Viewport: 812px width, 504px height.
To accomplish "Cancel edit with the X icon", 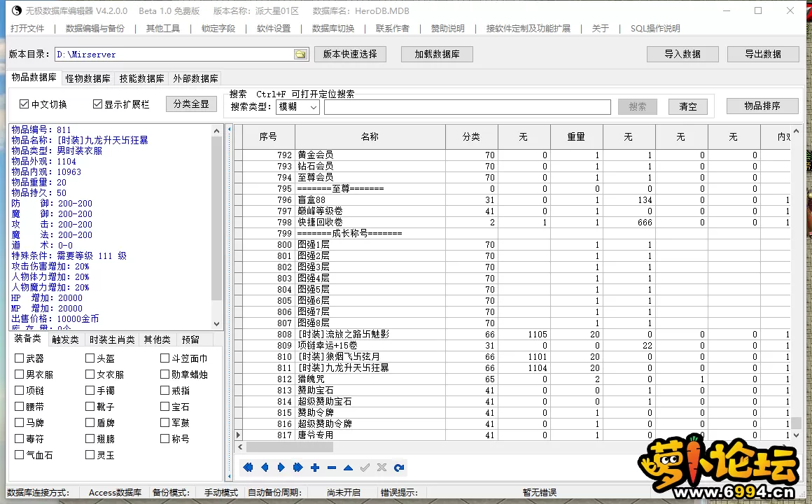I will (x=381, y=468).
